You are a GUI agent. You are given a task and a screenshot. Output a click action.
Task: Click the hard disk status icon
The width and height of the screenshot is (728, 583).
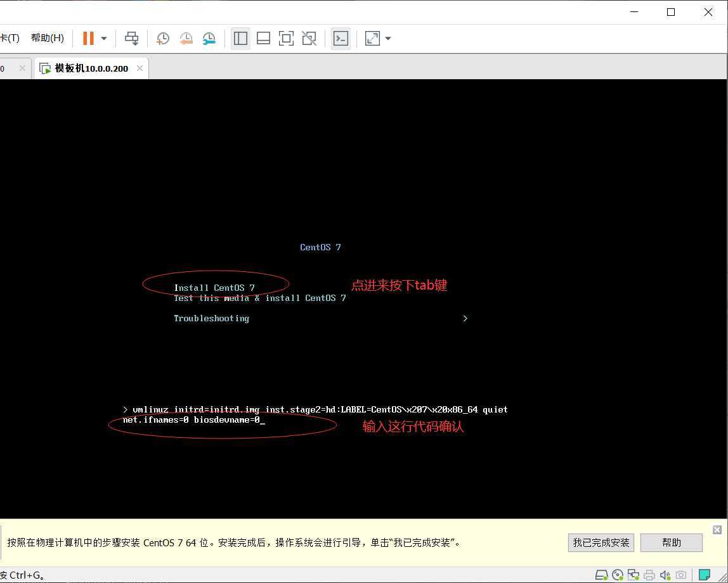tap(601, 575)
